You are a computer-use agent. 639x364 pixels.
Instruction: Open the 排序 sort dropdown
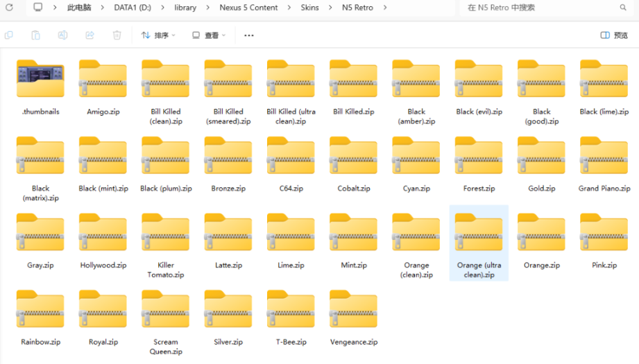(x=158, y=35)
